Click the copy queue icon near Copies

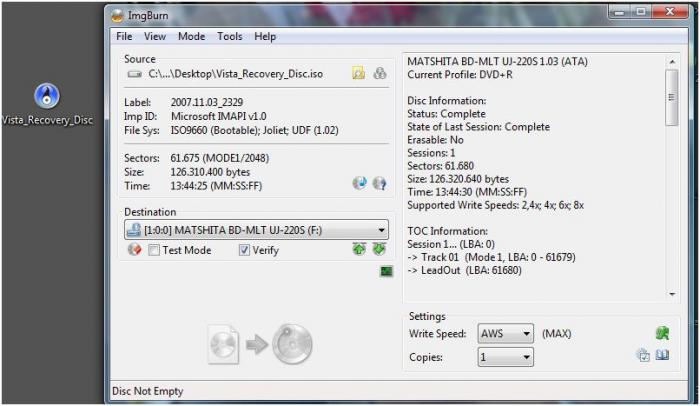coord(643,356)
